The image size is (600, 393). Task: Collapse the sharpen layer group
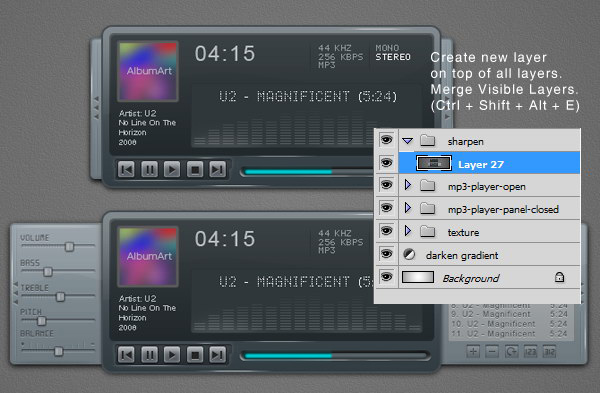(408, 141)
